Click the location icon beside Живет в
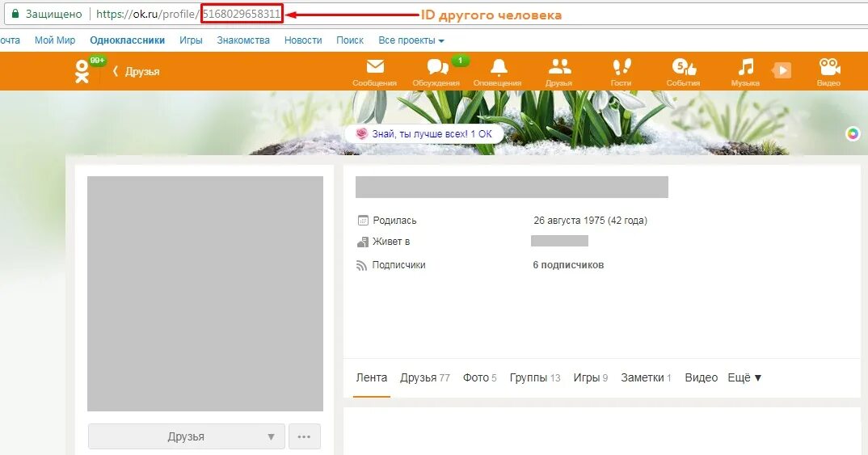Screen dimensions: 868x455 tap(363, 242)
